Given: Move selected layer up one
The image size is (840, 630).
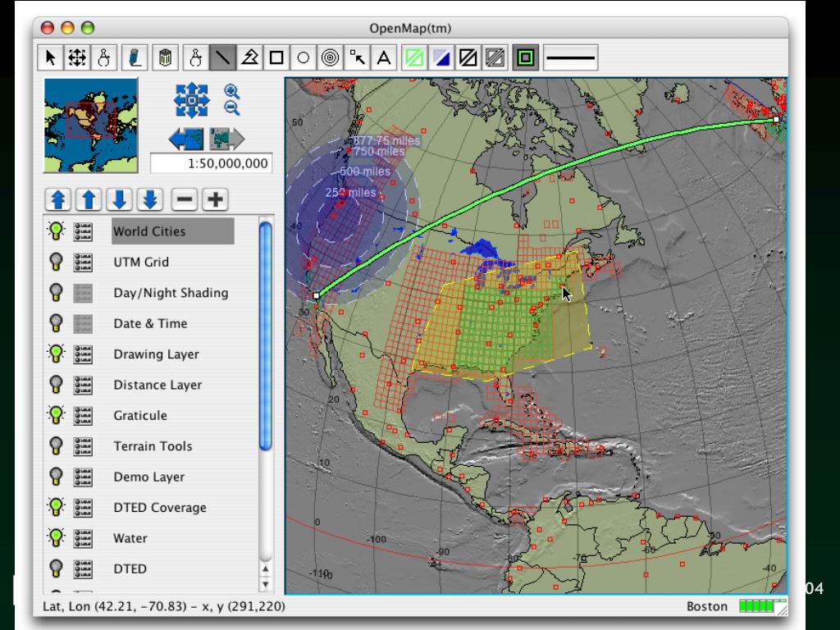Looking at the screenshot, I should click(89, 200).
